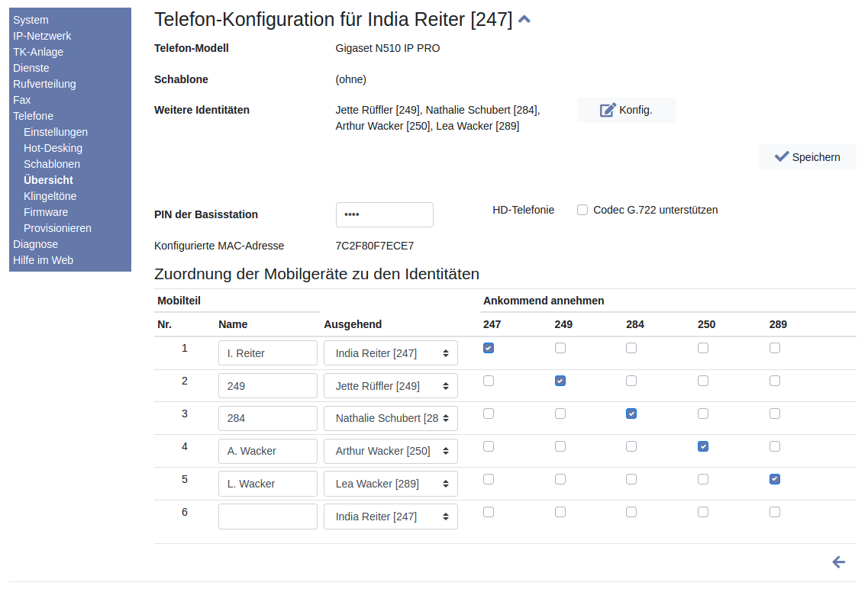Viewport: 868px width, 589px height.
Task: Open the Hilfe im Web link
Action: point(43,260)
